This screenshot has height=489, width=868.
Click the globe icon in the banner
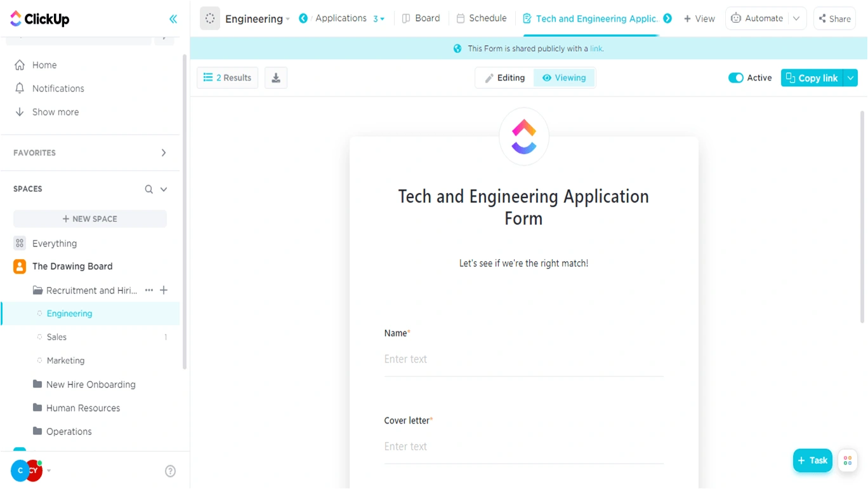point(457,49)
